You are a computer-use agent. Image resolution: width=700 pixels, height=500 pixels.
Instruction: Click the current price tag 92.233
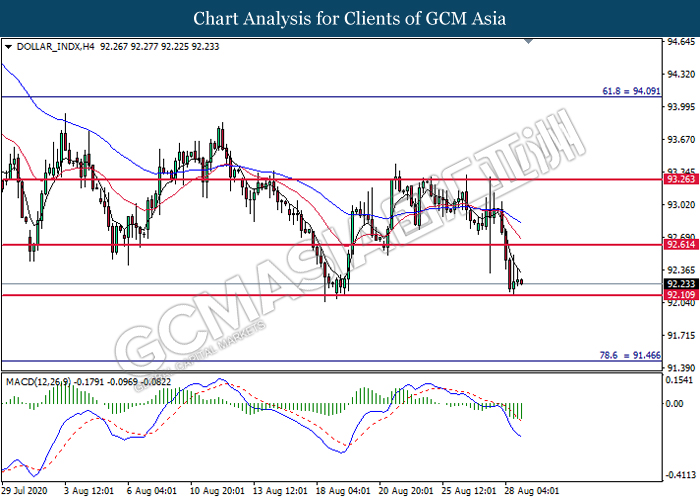click(x=681, y=284)
